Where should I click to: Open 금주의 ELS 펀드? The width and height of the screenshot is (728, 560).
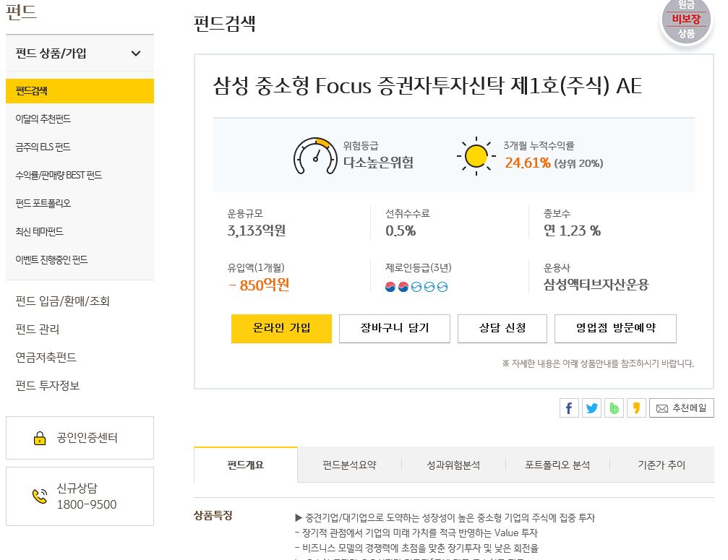tap(43, 147)
